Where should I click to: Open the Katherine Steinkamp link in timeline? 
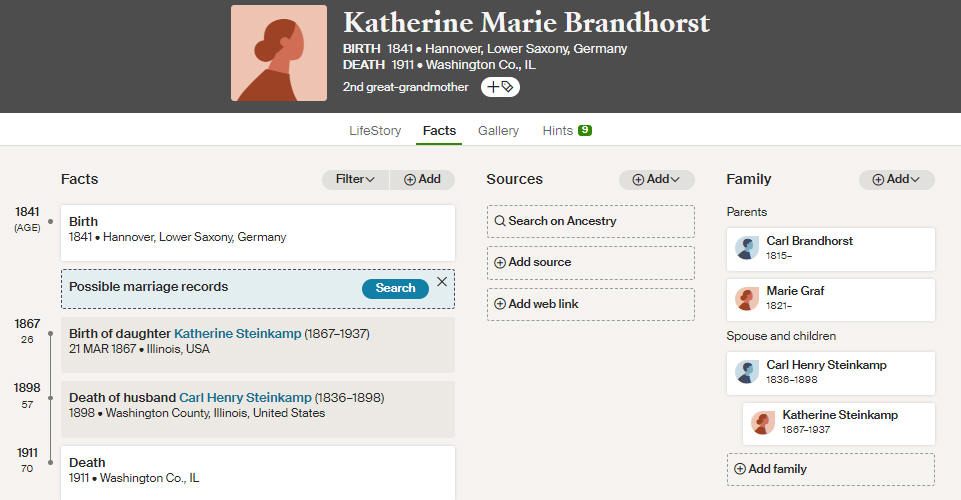click(x=238, y=333)
